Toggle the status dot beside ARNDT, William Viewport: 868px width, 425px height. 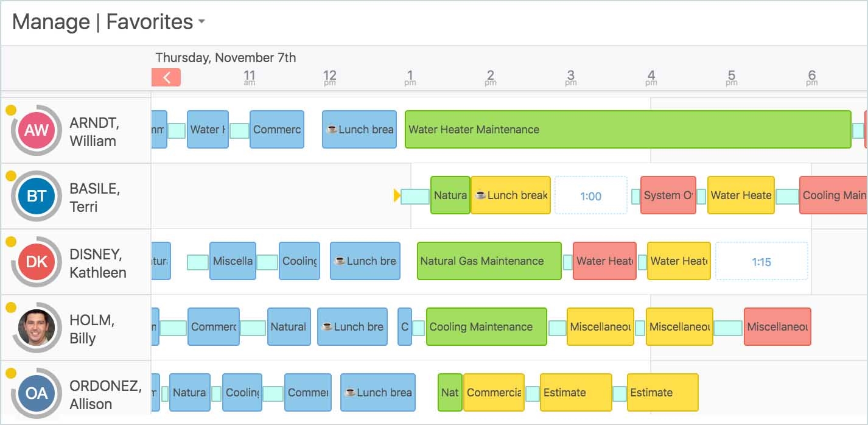[x=10, y=111]
